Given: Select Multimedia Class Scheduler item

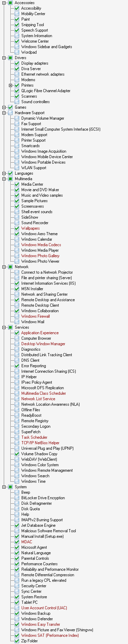Looking at the screenshot, I should coord(43,393).
